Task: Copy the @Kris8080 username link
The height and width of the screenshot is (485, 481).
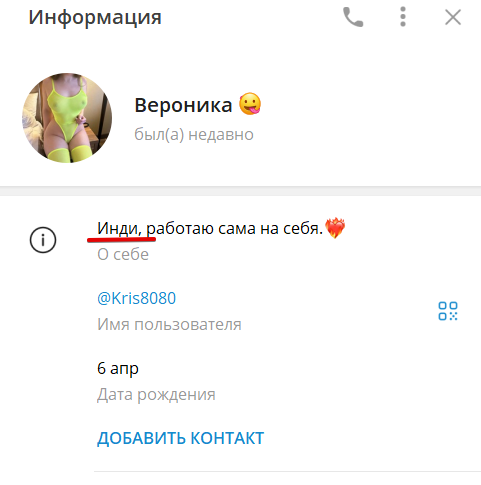Action: tap(136, 298)
